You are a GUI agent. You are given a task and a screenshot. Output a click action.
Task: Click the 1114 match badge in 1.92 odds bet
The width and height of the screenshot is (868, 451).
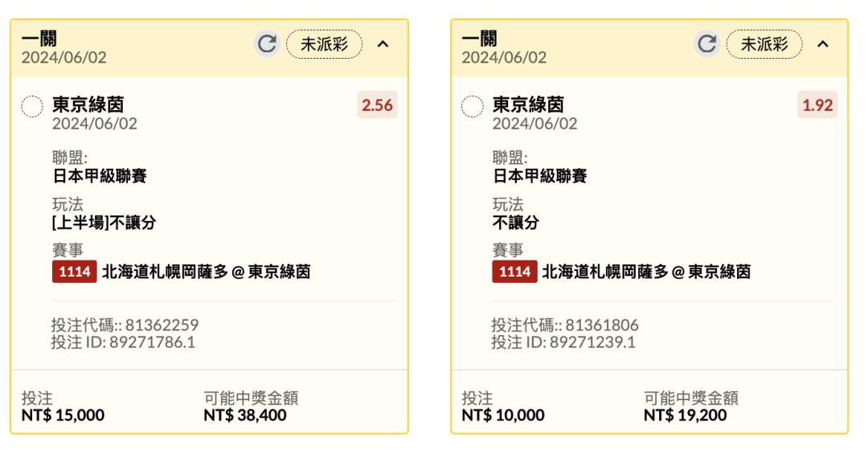click(514, 272)
